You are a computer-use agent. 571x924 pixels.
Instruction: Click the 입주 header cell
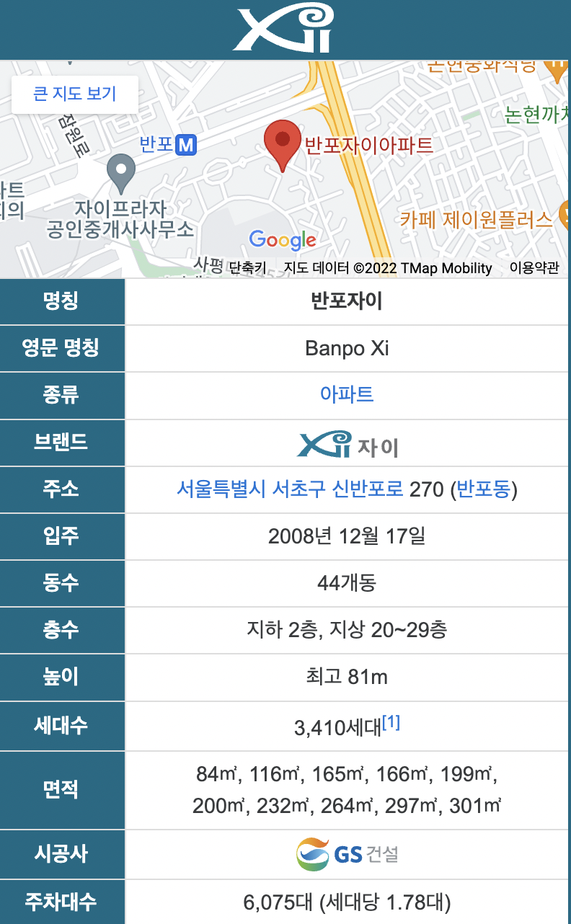(62, 536)
